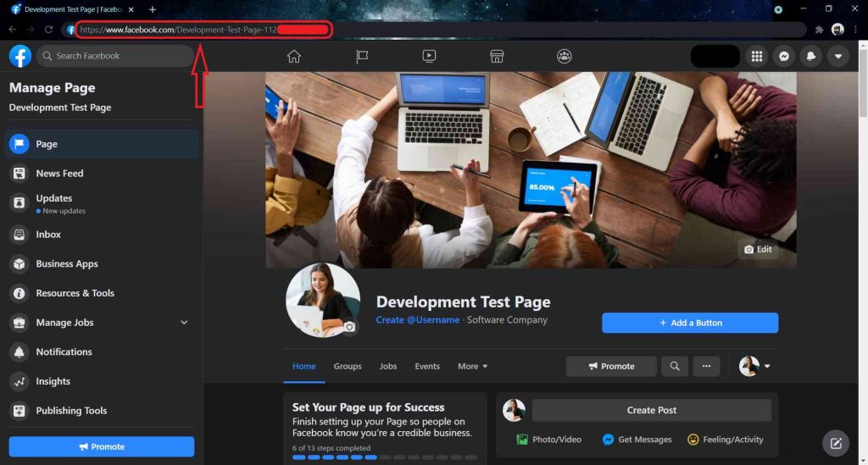Click Edit on the cover photo
Viewport: 868px width, 465px height.
coord(758,249)
